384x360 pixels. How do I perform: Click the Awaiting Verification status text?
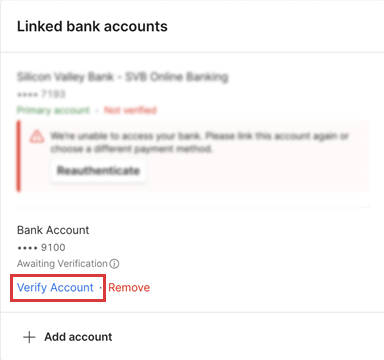(x=62, y=264)
